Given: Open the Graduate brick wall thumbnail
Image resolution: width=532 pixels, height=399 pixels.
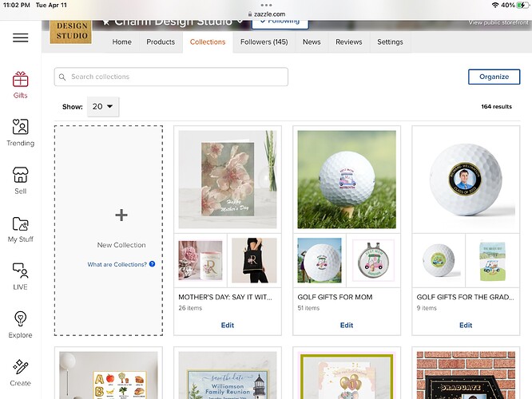Looking at the screenshot, I should click(466, 375).
